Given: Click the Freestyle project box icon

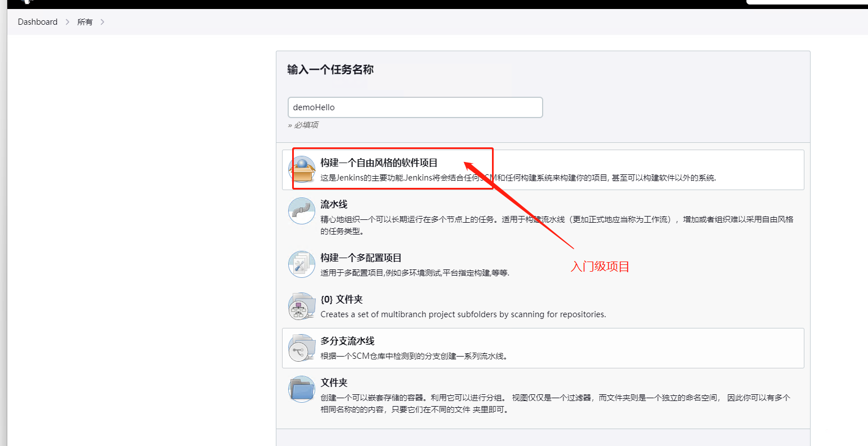Looking at the screenshot, I should tap(302, 169).
